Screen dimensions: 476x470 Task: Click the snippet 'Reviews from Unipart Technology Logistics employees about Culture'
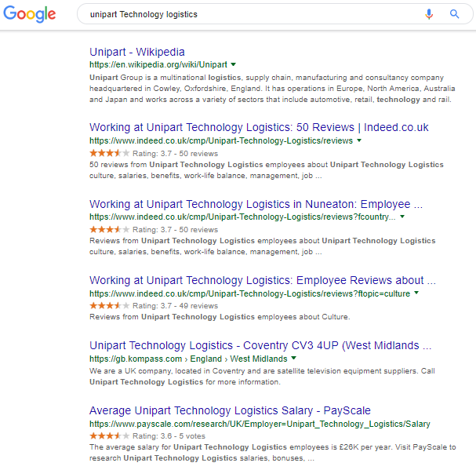(x=220, y=317)
